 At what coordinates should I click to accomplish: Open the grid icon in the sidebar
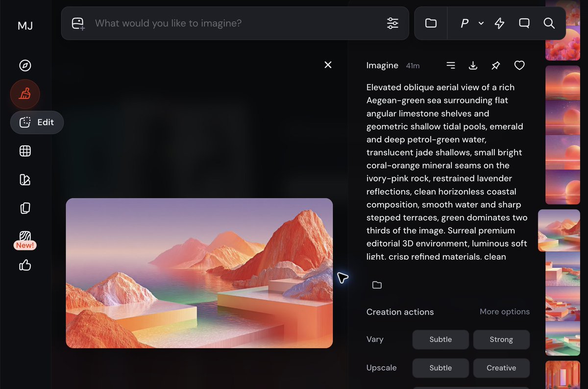click(25, 151)
